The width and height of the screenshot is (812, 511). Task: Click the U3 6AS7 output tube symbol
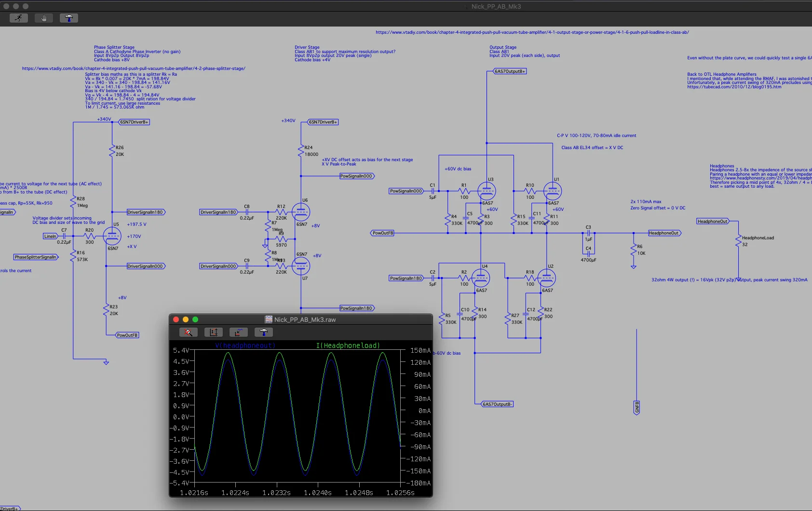click(487, 191)
